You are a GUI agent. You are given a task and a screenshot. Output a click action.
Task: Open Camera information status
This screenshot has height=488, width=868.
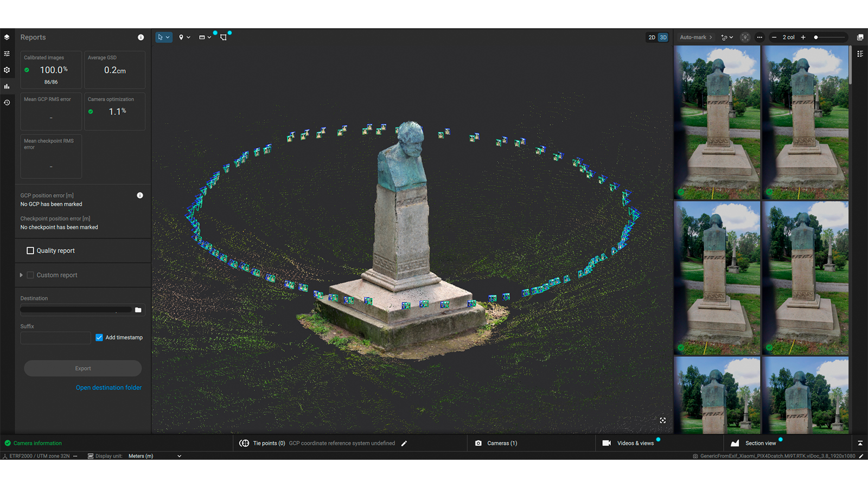(34, 443)
